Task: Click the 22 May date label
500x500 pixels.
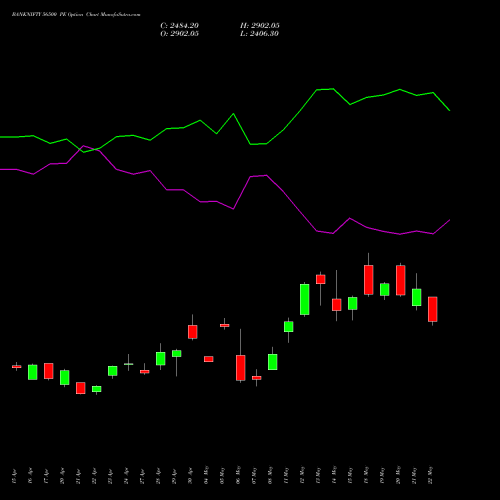Action: [430, 475]
